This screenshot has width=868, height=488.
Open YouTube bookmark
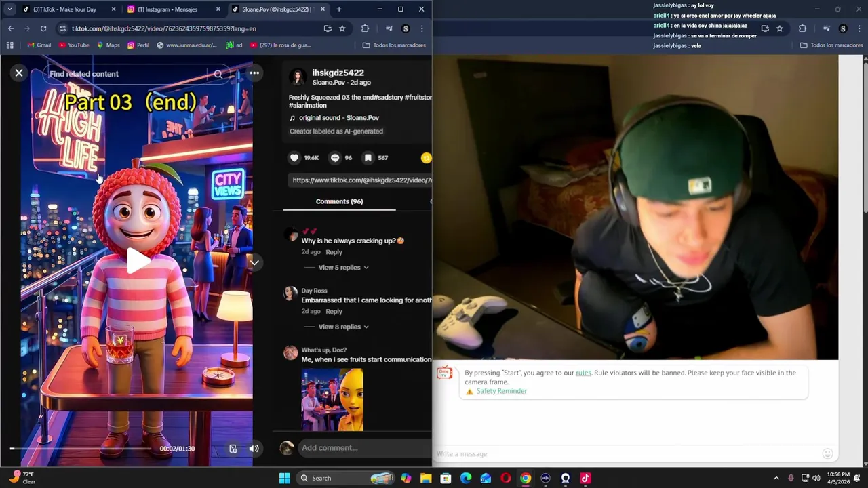(74, 45)
